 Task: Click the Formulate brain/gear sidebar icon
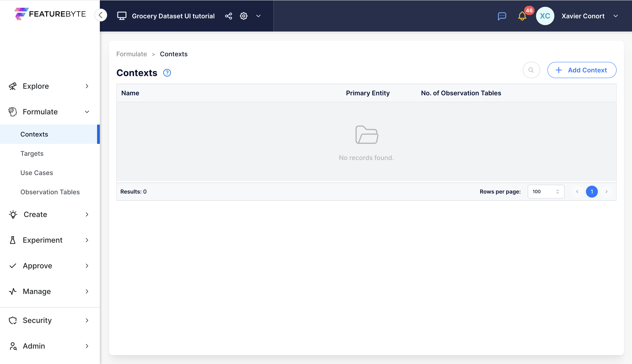12,111
